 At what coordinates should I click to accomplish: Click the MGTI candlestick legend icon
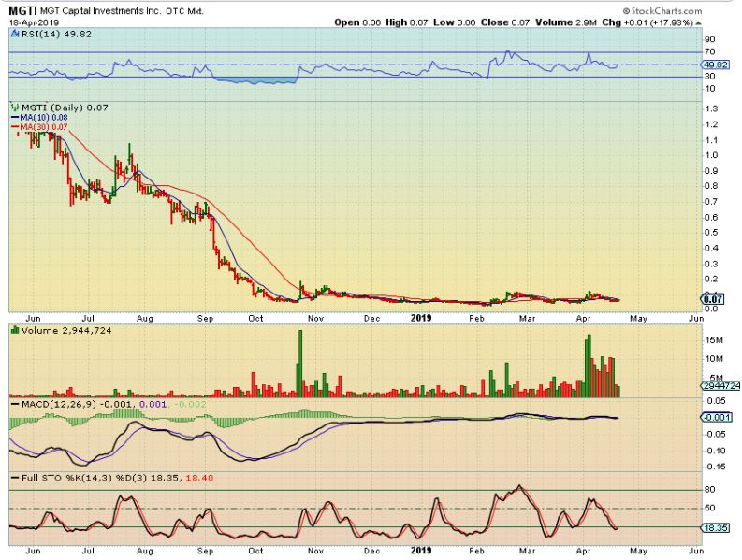[13, 108]
